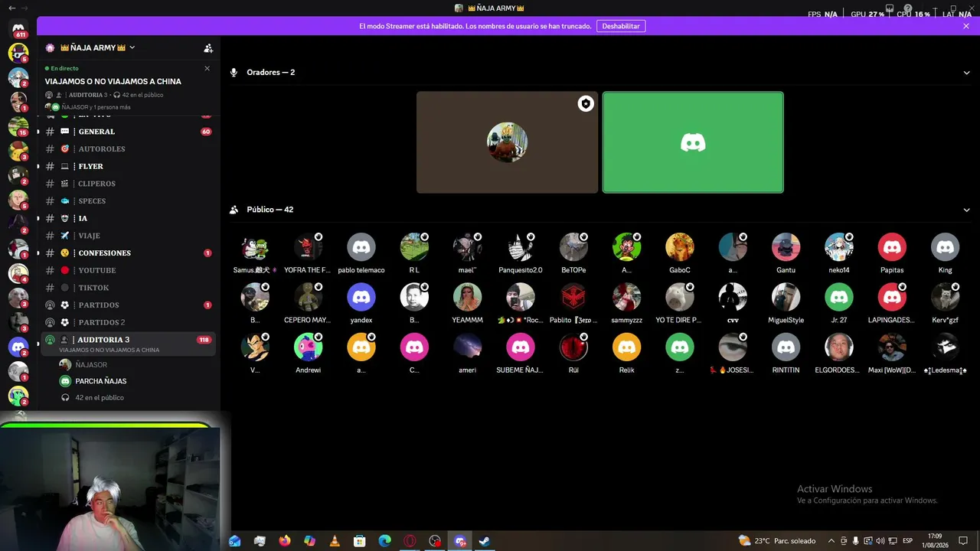The height and width of the screenshot is (551, 980).
Task: Click the audience name 'neko14'
Action: point(839,270)
